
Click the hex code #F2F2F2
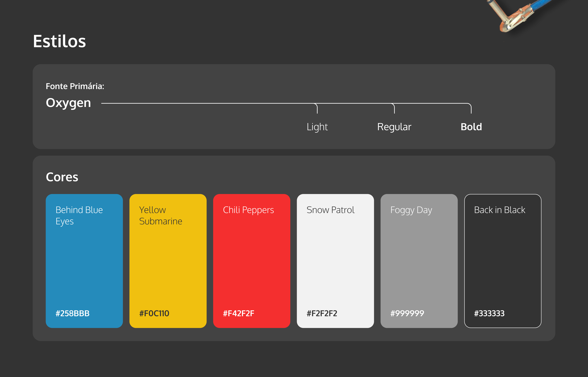pyautogui.click(x=322, y=313)
